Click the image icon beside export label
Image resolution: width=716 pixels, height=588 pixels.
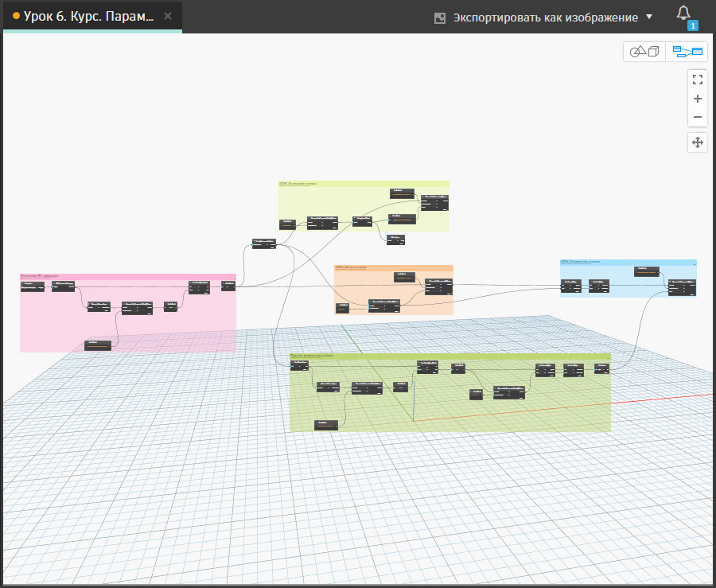point(439,18)
